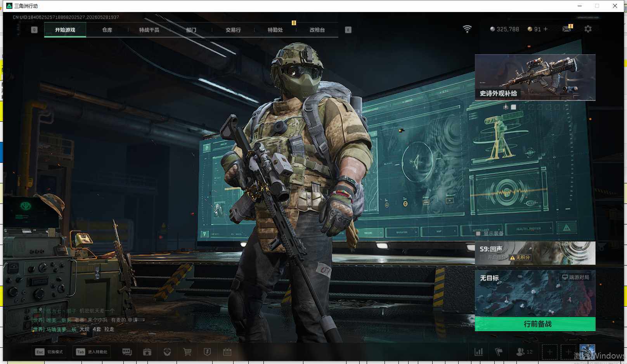The width and height of the screenshot is (627, 364).
Task: Click the E next-tab key icon
Action: 348,30
